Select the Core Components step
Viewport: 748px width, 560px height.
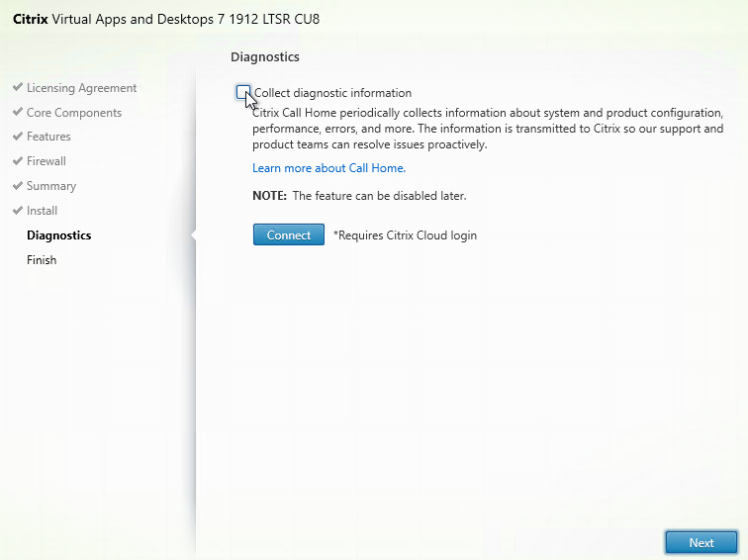[74, 113]
